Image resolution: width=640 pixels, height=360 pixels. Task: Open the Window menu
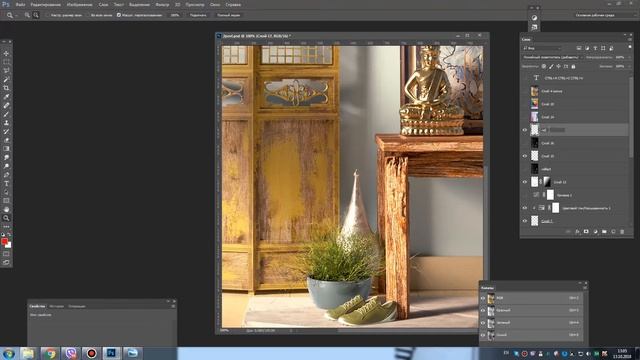click(x=215, y=4)
